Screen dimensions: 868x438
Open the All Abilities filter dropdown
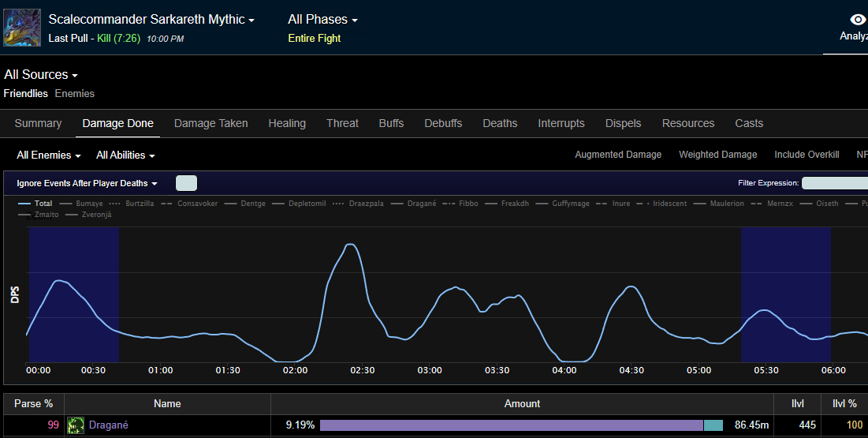point(125,155)
